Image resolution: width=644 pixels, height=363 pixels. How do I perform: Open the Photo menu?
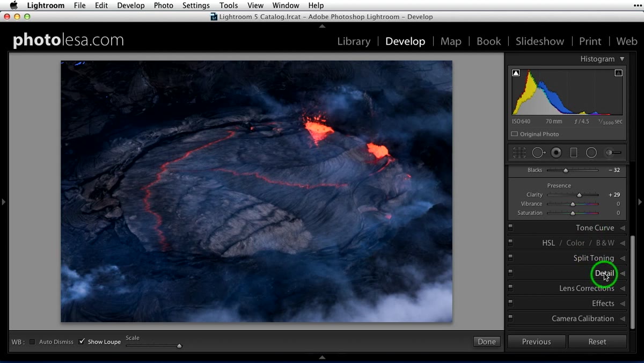pyautogui.click(x=163, y=5)
